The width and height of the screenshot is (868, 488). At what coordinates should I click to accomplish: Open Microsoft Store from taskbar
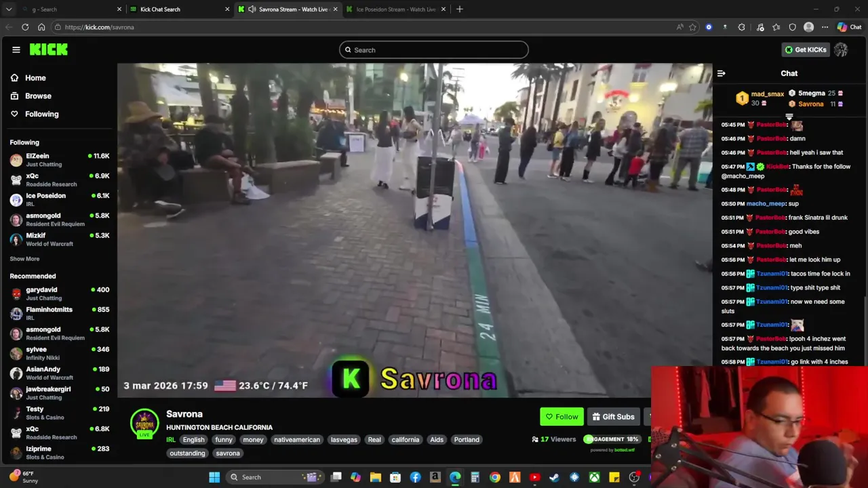(395, 477)
